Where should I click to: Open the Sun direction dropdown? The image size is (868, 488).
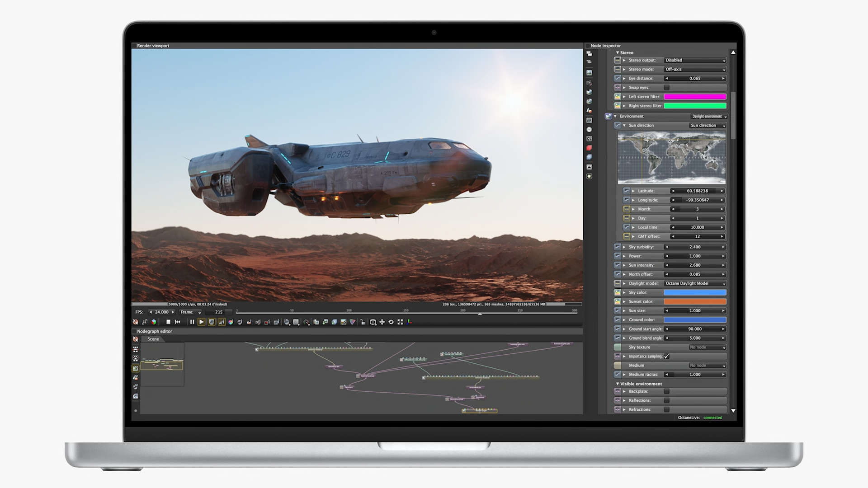(708, 126)
